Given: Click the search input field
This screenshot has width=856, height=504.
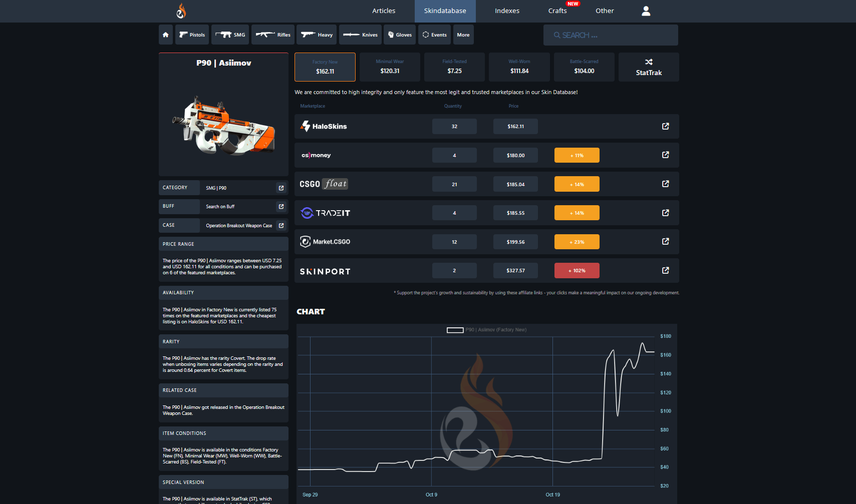Looking at the screenshot, I should 611,35.
